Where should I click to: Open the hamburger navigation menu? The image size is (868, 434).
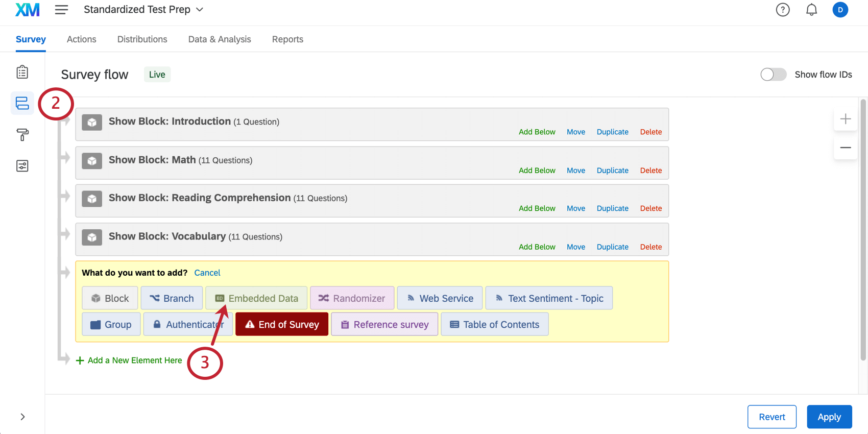(x=61, y=10)
